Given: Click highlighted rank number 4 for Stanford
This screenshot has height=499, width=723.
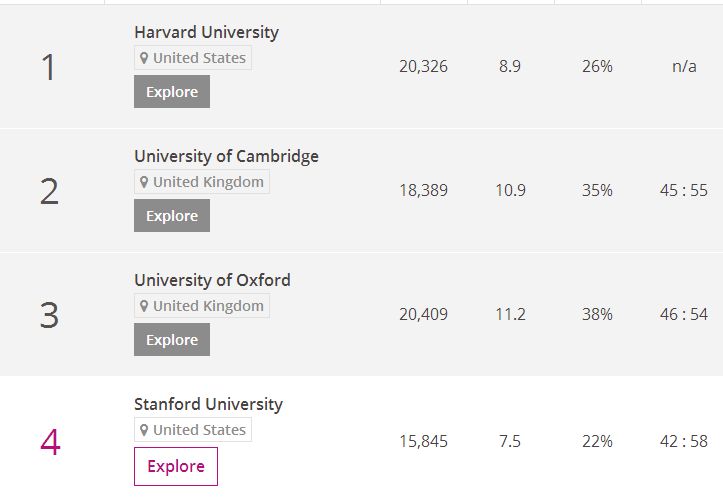Looking at the screenshot, I should coord(50,441).
